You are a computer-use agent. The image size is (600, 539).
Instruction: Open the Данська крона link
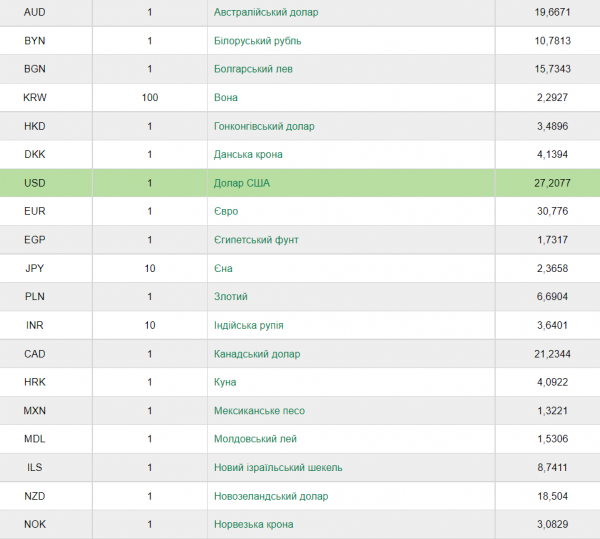coord(248,155)
